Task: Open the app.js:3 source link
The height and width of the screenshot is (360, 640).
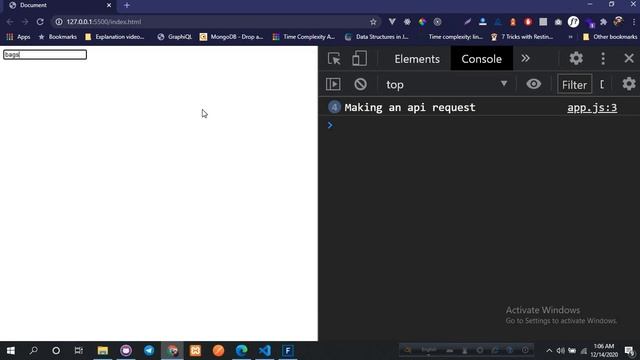Action: (592, 108)
